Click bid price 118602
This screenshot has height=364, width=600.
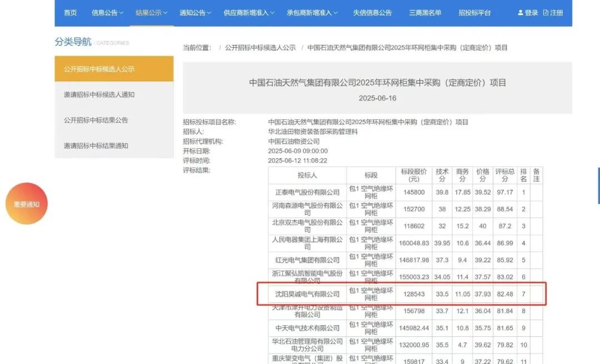point(414,226)
